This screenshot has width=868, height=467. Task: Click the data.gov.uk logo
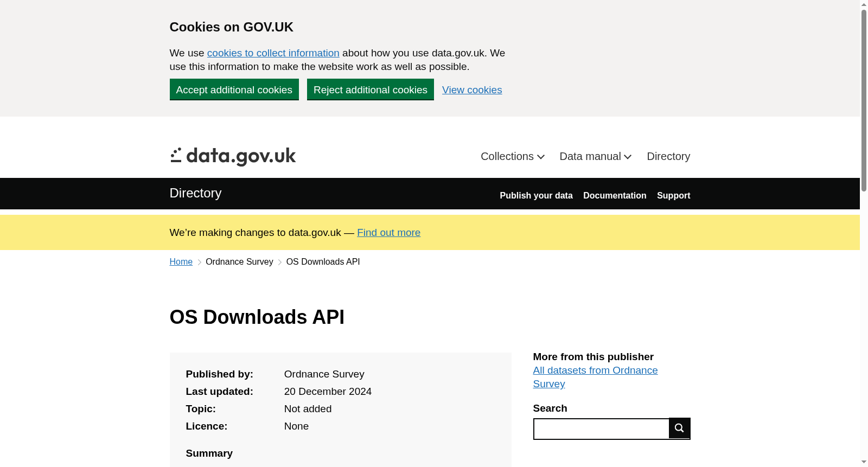(233, 156)
